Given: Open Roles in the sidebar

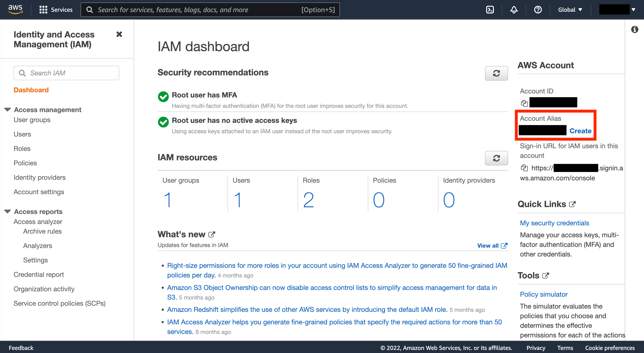Looking at the screenshot, I should click(x=22, y=149).
